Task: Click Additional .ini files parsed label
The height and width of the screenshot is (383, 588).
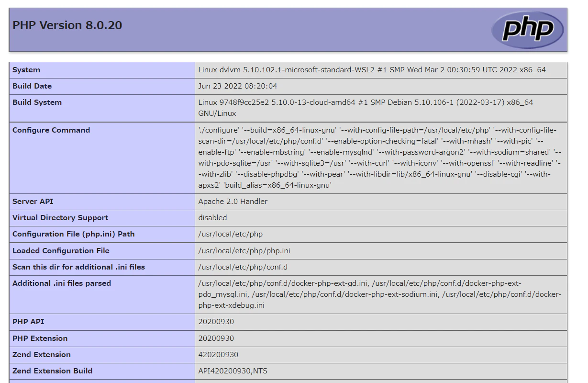Action: tap(62, 283)
